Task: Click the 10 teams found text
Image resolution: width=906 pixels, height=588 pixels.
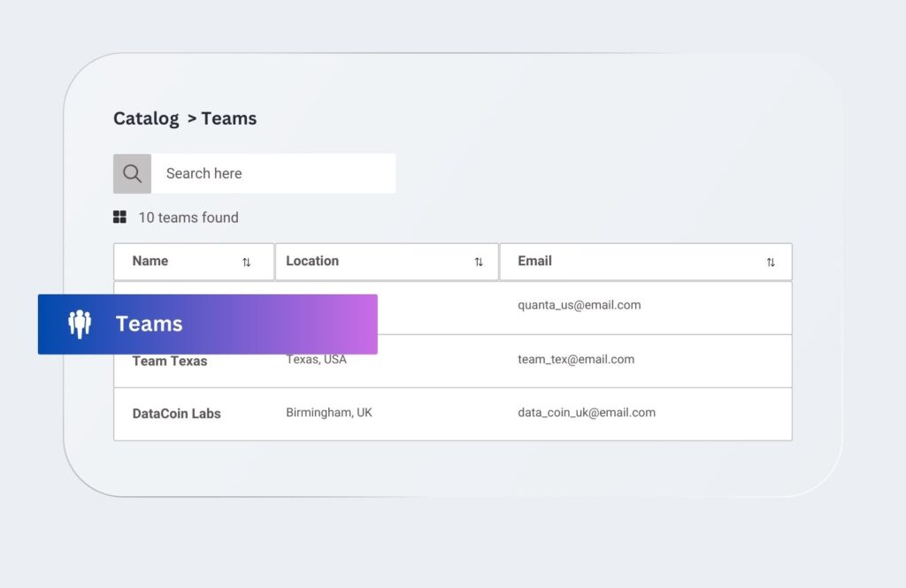Action: 188,218
